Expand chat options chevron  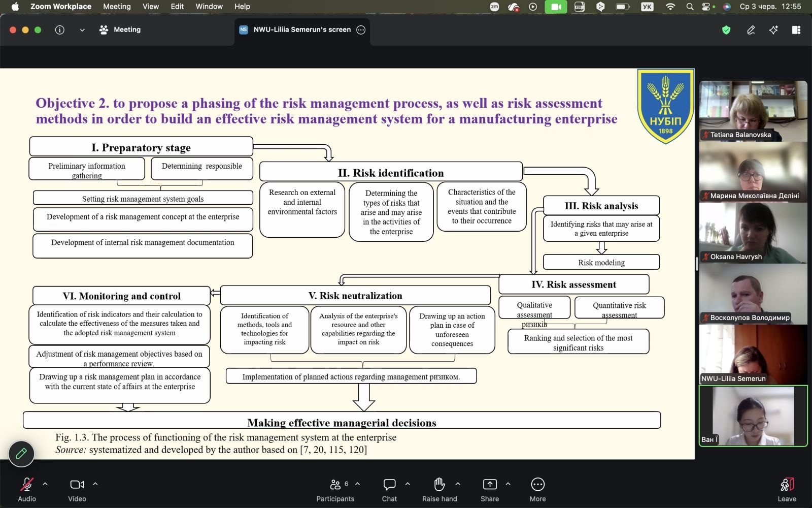pyautogui.click(x=408, y=484)
